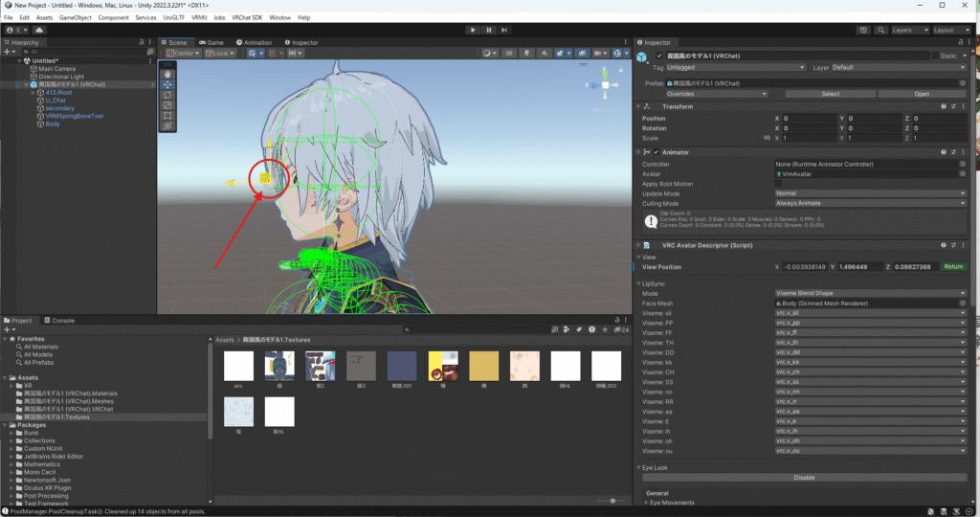Collapse the Eye Look section
This screenshot has height=517, width=980.
[638, 467]
